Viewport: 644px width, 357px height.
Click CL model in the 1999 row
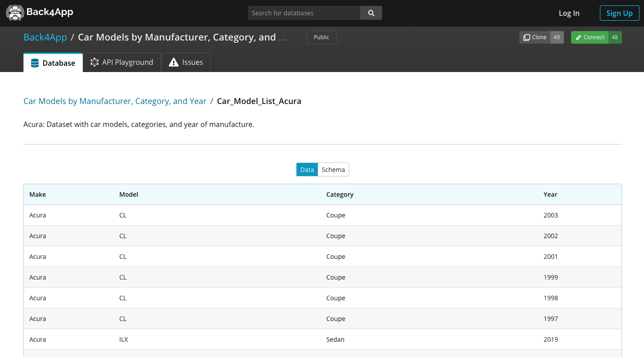point(123,277)
